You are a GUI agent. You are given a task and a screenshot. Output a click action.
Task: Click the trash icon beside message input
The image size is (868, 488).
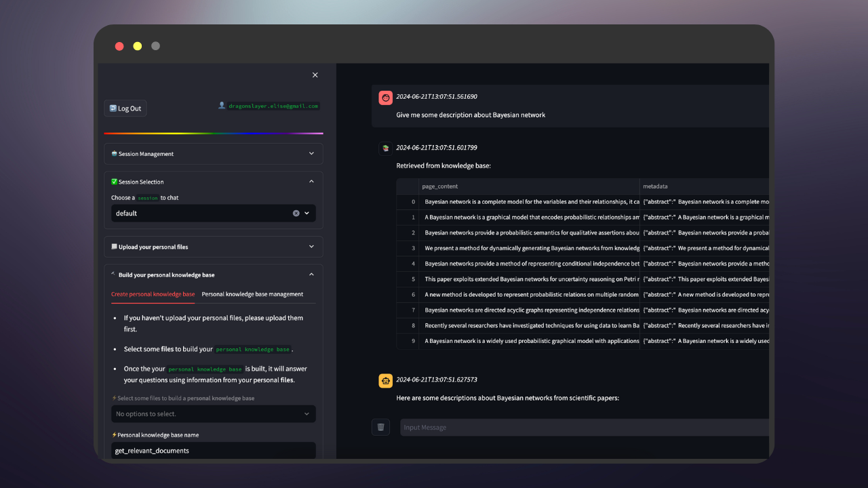tap(380, 427)
